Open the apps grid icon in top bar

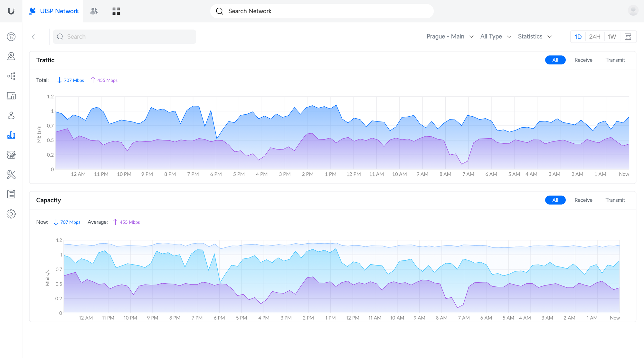tap(116, 11)
